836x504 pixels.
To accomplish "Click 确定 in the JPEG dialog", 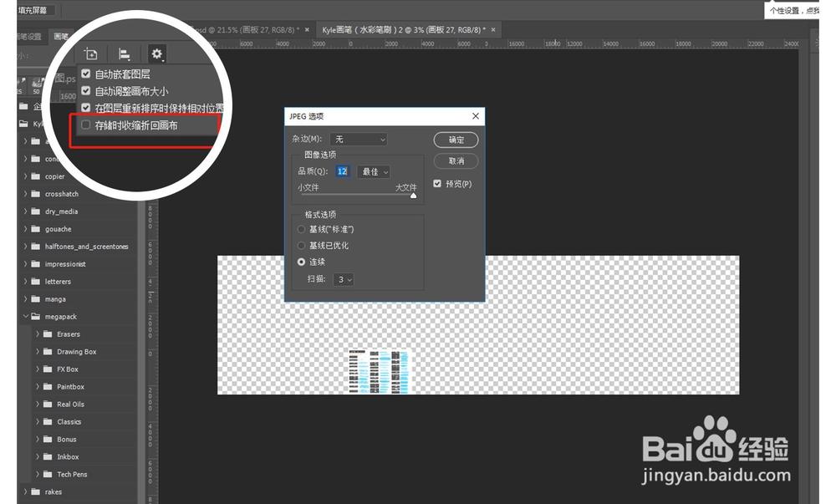I will pyautogui.click(x=456, y=140).
